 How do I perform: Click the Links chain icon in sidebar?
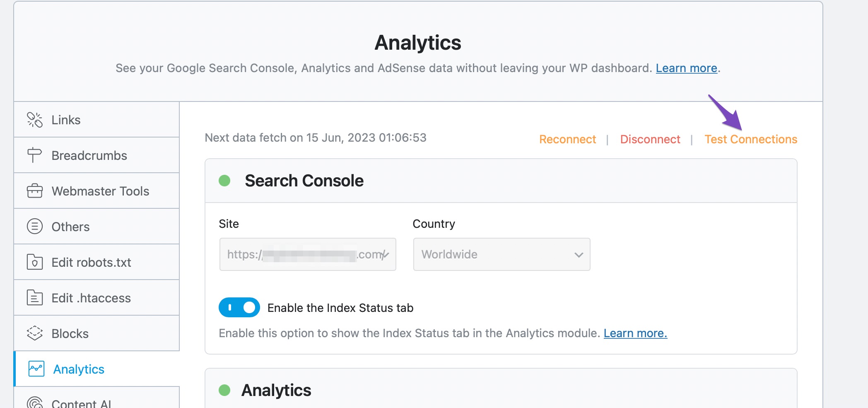[x=35, y=120]
